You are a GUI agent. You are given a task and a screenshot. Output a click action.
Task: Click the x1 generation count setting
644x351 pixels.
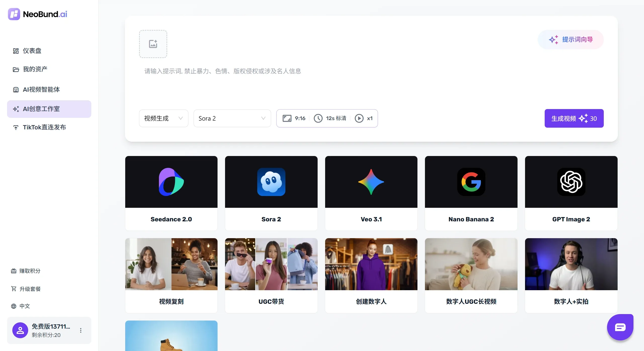click(364, 118)
